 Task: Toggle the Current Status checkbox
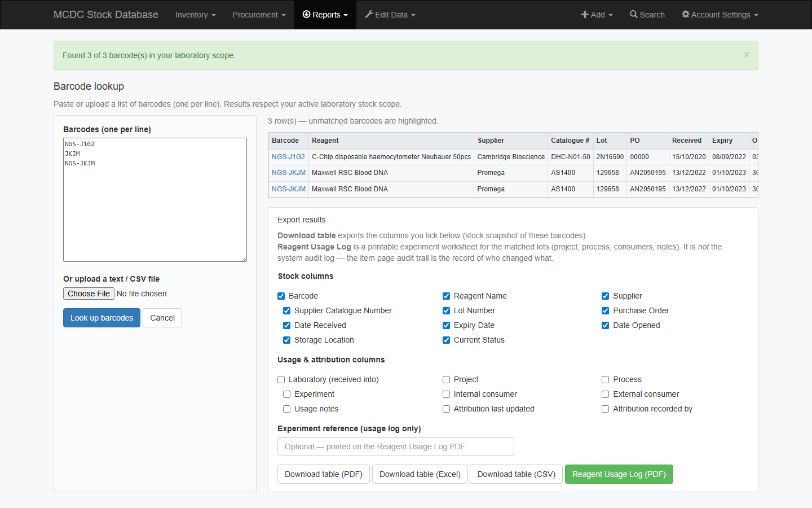(x=446, y=340)
